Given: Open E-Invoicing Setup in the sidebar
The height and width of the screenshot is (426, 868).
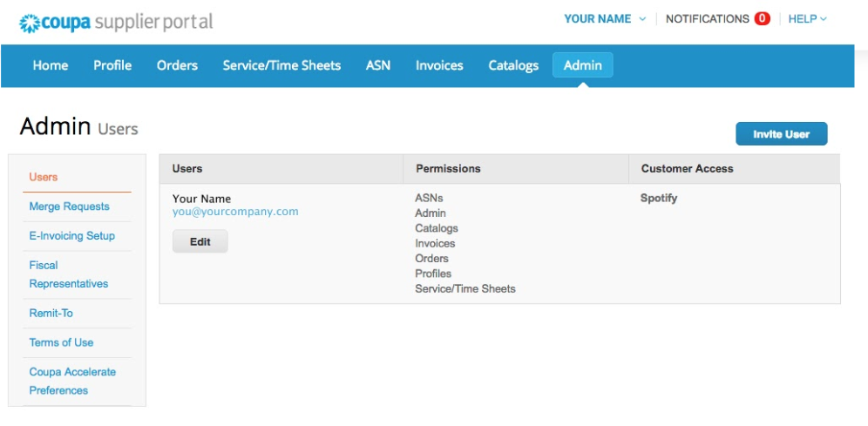Looking at the screenshot, I should click(x=72, y=236).
